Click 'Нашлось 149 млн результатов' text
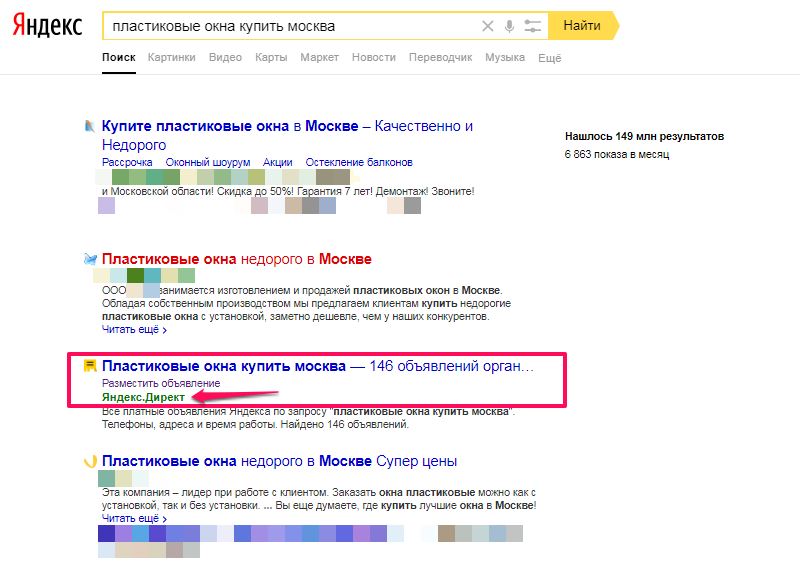Viewport: 800px width, 562px height. 644,136
